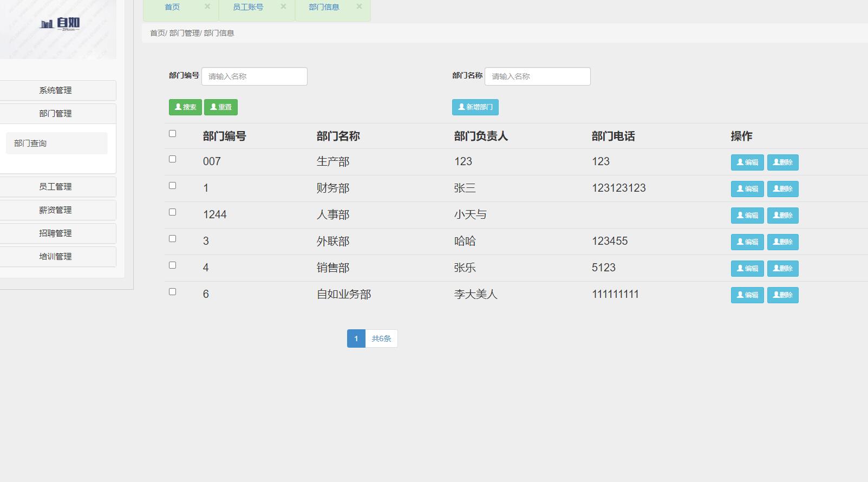Edit the 外联部 department
Viewport: 868px width, 482px height.
click(x=747, y=242)
